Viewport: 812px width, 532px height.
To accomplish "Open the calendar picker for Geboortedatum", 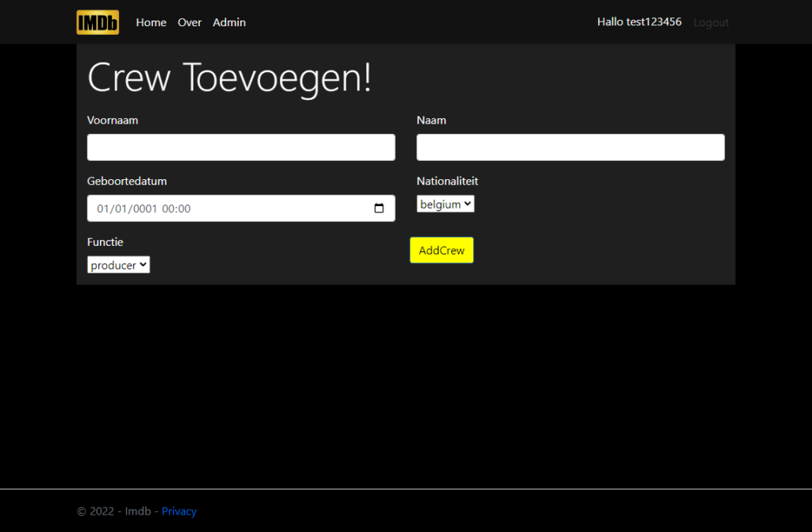I will pyautogui.click(x=379, y=209).
